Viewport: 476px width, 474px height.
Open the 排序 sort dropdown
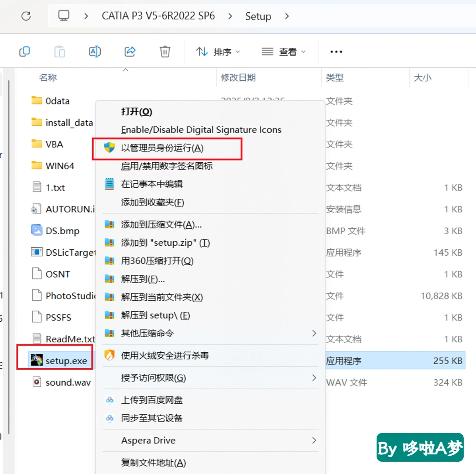tap(218, 52)
